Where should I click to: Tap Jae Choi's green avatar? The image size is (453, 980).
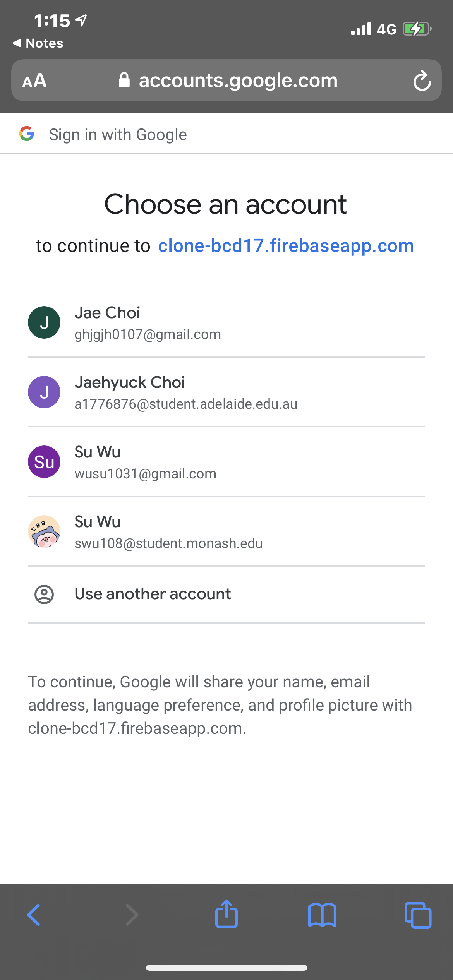click(44, 322)
